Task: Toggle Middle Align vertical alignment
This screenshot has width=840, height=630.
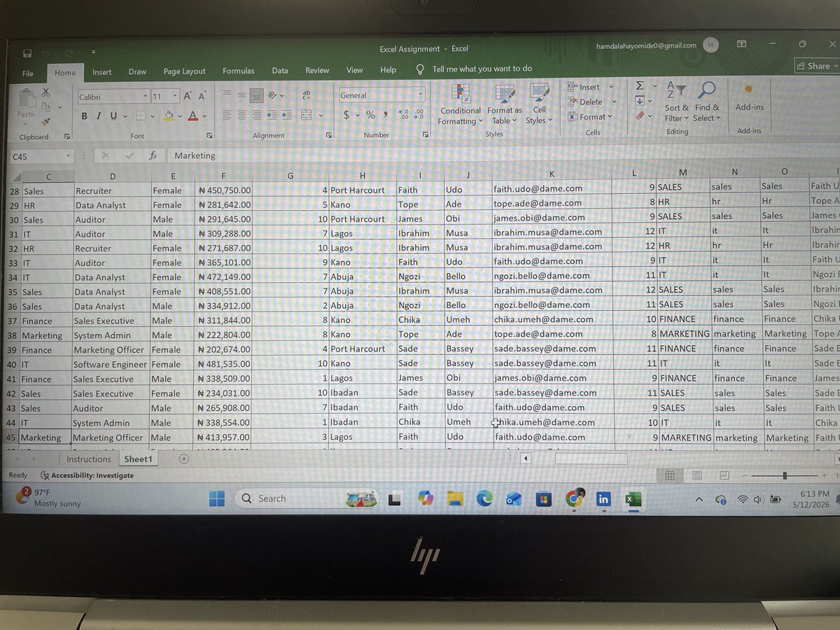Action: pyautogui.click(x=242, y=94)
